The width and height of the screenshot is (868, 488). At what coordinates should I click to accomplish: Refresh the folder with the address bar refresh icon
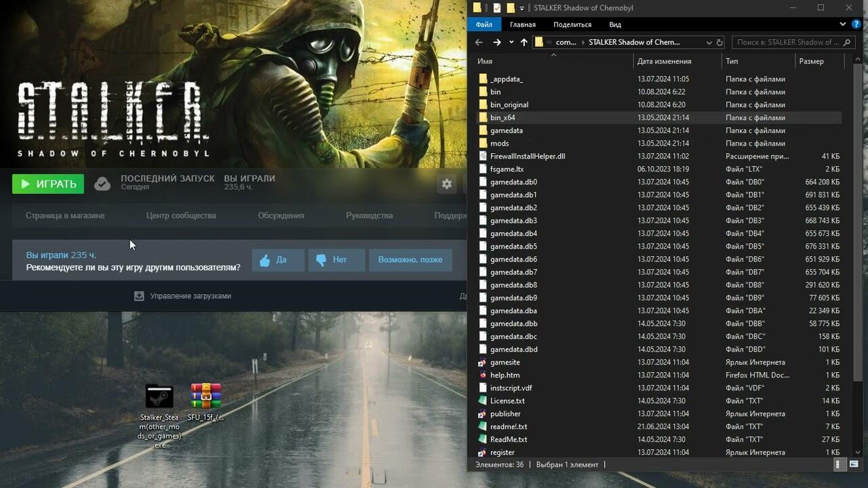coord(719,42)
